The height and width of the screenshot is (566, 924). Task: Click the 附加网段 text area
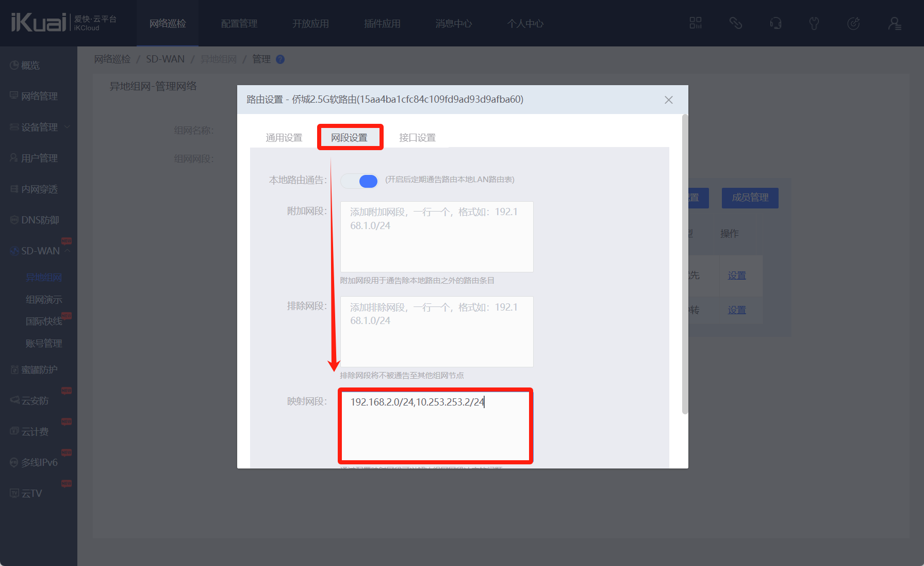click(x=436, y=236)
